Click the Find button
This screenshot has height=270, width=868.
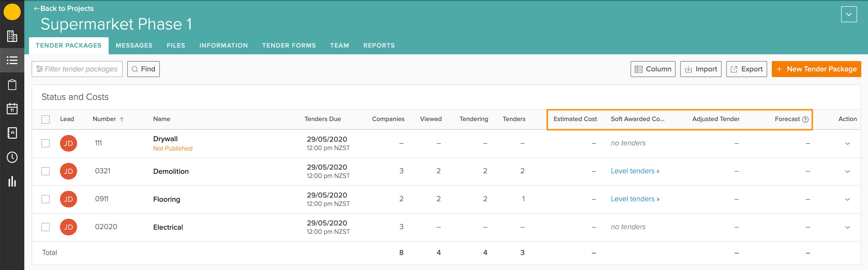pyautogui.click(x=144, y=69)
